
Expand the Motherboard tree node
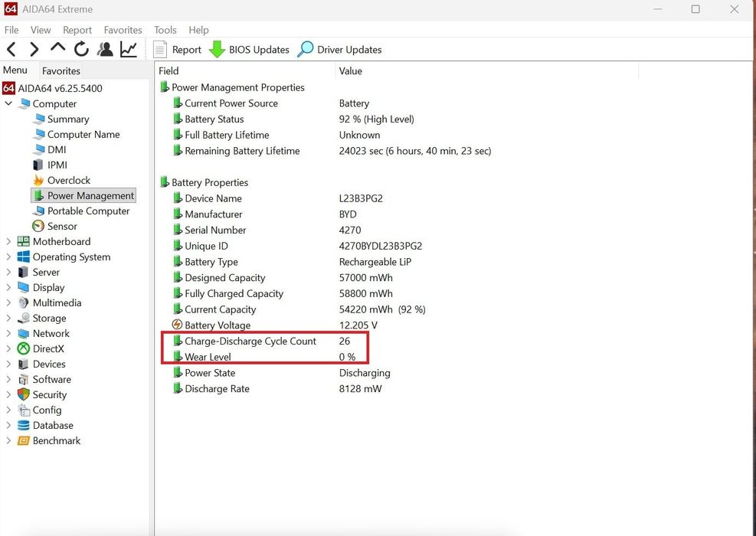point(8,241)
